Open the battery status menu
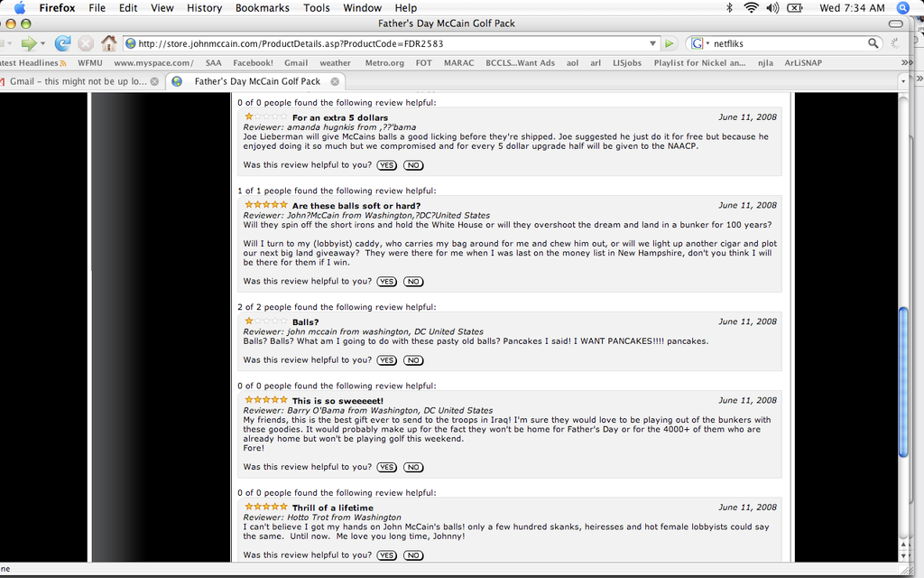924x578 pixels. 795,7
